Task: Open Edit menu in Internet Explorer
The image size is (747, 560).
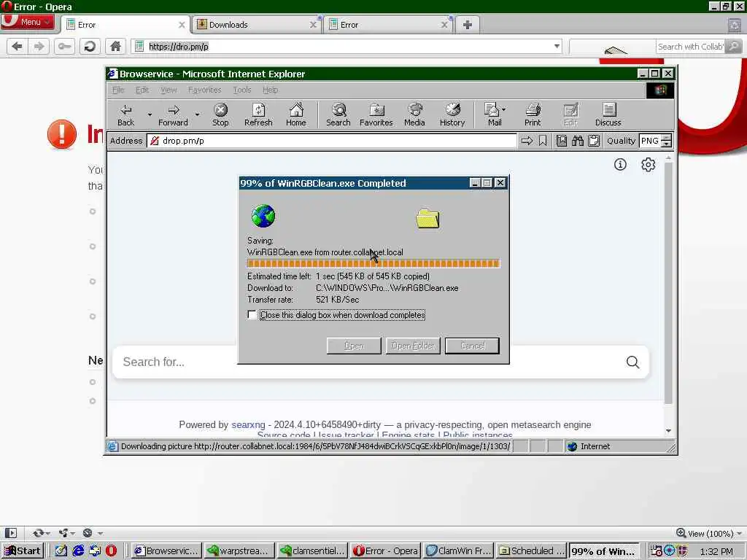Action: [x=142, y=90]
